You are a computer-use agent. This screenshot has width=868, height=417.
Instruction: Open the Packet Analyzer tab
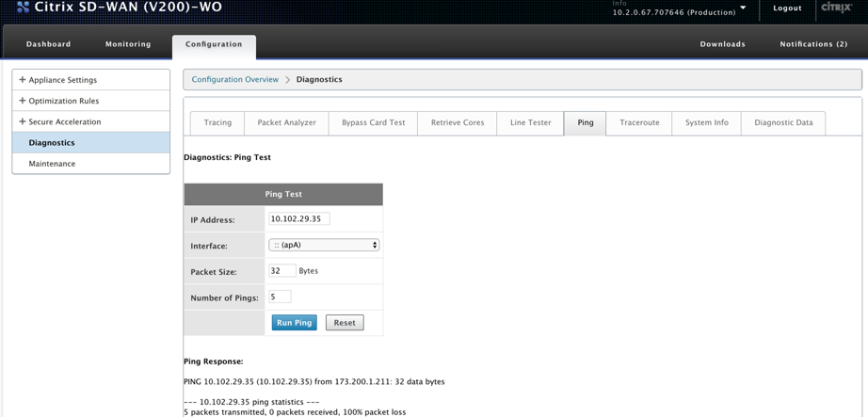(287, 123)
